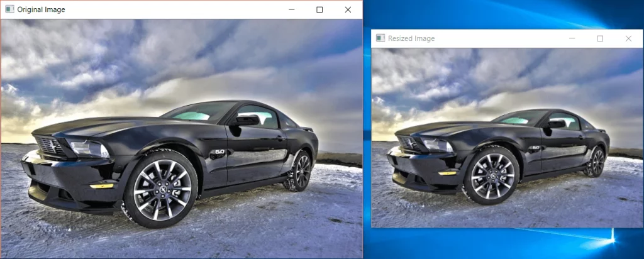
Task: Minimize the Resized Image window
Action: tap(572, 38)
